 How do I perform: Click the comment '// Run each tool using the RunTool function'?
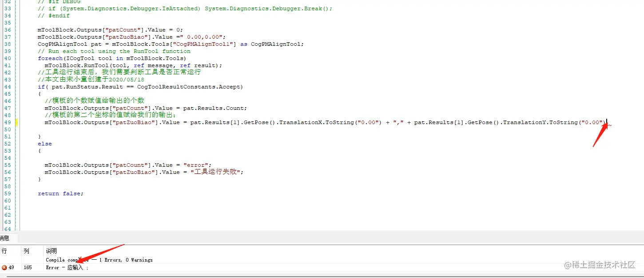[114, 51]
